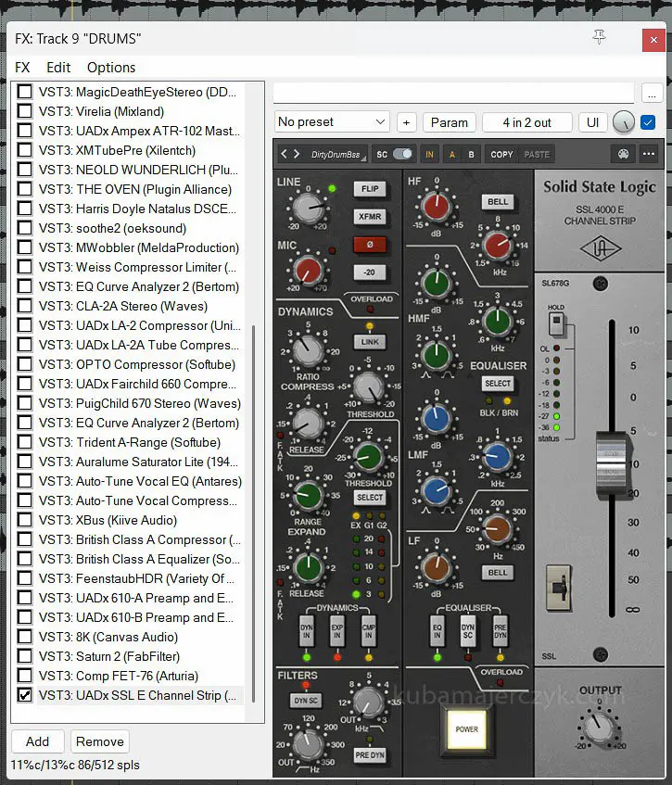This screenshot has width=672, height=785.
Task: Open the 4 in 2 out pin connector
Action: 526,122
